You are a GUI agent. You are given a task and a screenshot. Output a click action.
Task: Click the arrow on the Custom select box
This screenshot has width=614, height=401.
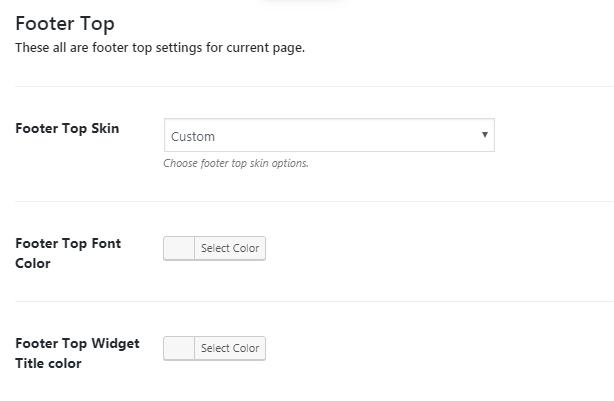pyautogui.click(x=484, y=135)
